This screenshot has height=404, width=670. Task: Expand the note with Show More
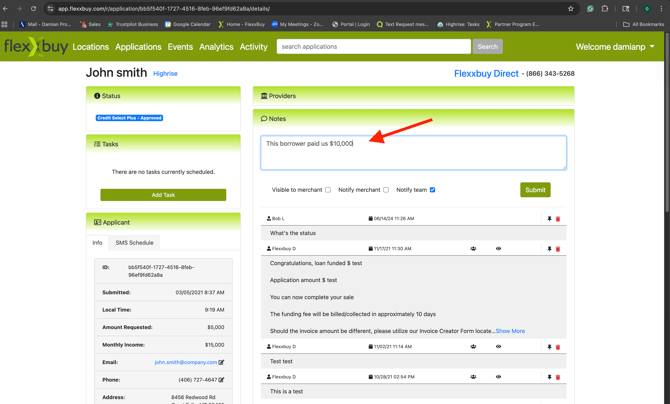tap(510, 331)
